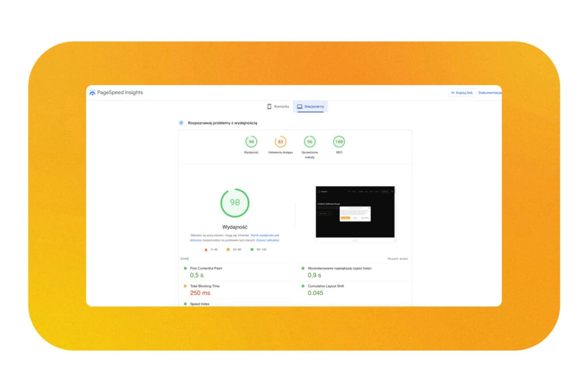Expand the First Contentful Paint metric
The height and width of the screenshot is (392, 588).
click(206, 268)
